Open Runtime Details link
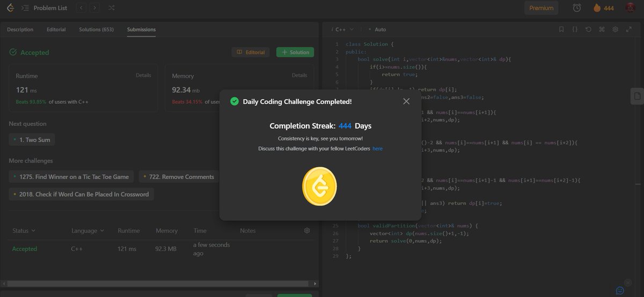 [x=143, y=76]
